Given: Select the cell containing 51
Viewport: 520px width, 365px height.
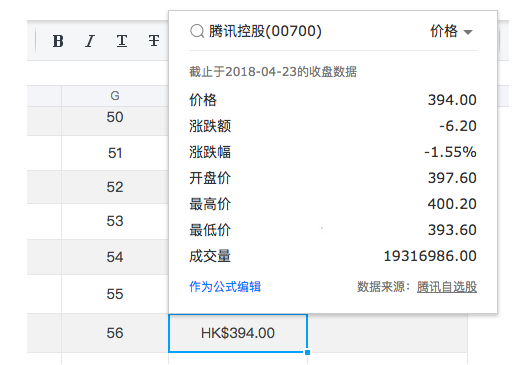Looking at the screenshot, I should (x=115, y=153).
